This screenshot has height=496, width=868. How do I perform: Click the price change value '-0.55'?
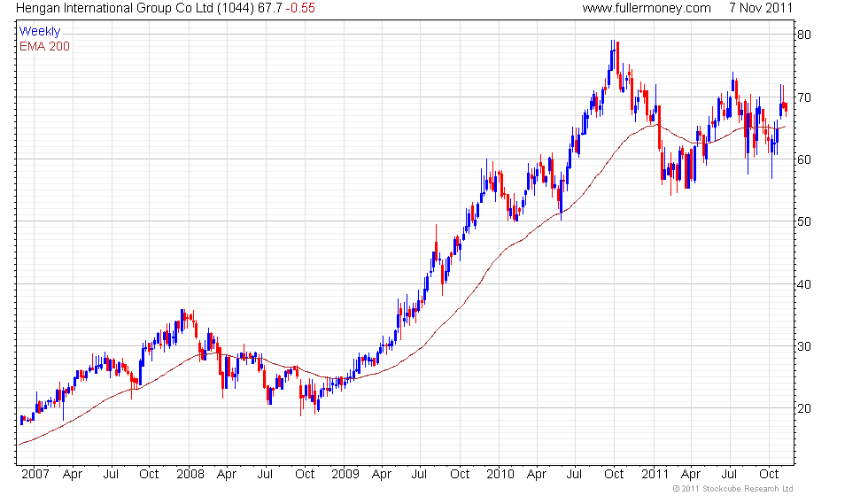(x=300, y=8)
